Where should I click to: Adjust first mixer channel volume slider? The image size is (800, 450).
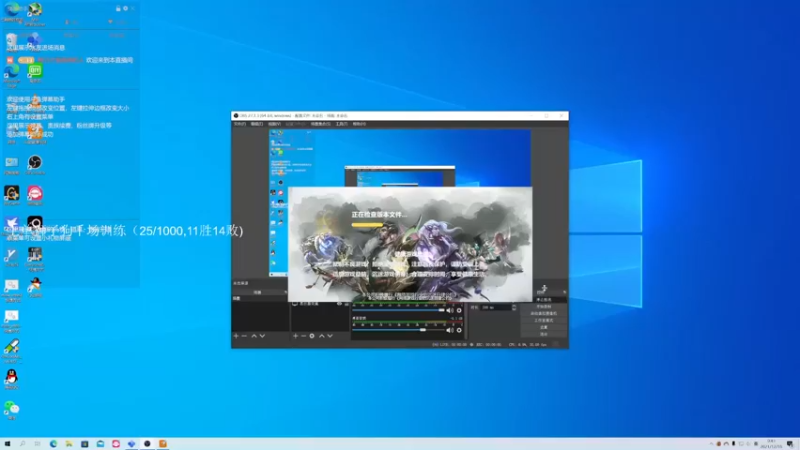click(398, 310)
